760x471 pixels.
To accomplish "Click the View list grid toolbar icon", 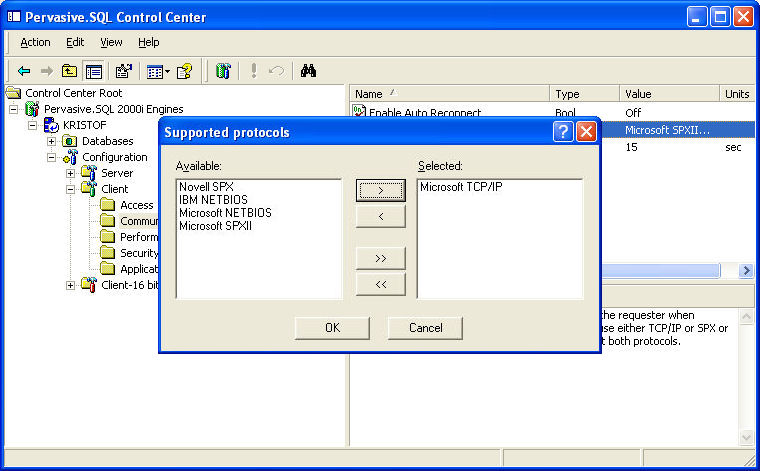I will pos(155,72).
